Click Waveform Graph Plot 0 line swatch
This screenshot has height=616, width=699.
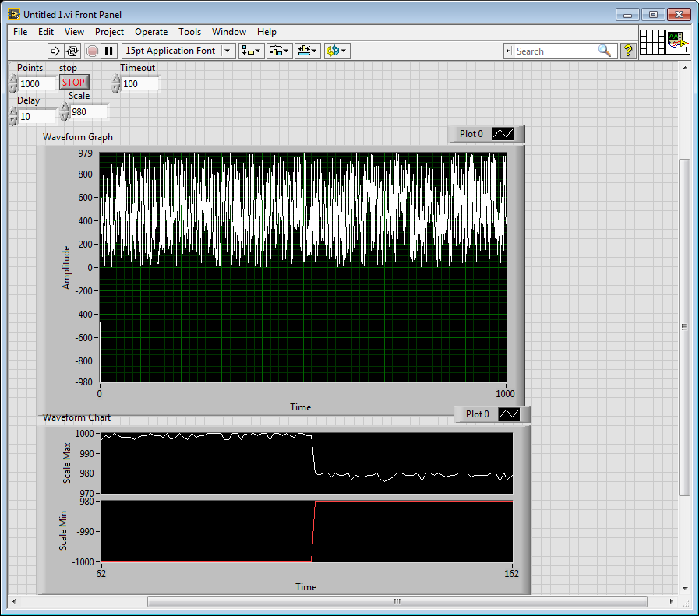point(503,134)
